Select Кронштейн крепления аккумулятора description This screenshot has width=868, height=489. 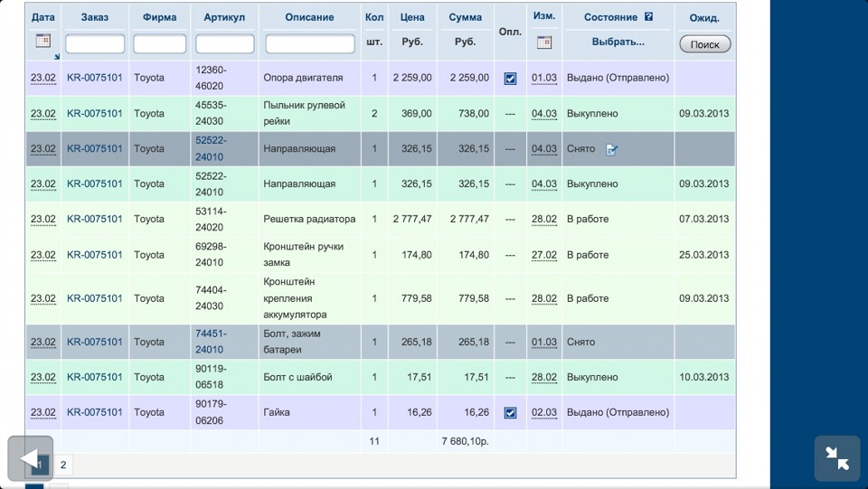tap(295, 298)
